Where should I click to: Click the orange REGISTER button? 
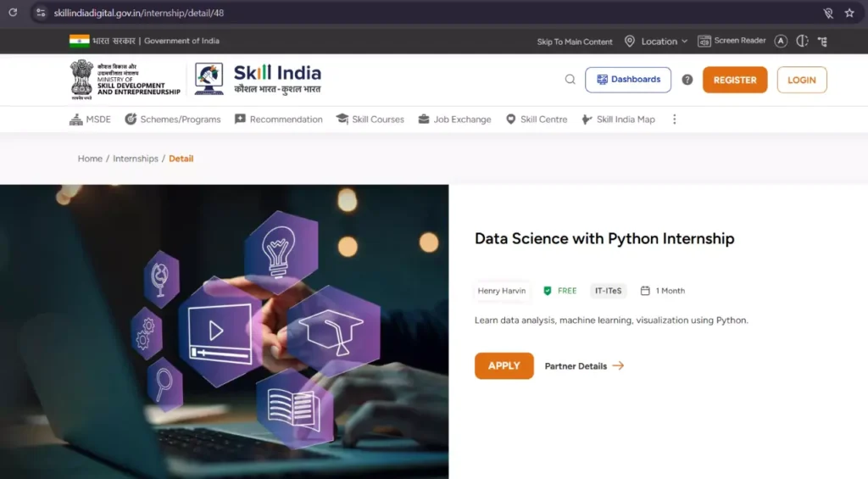point(735,80)
